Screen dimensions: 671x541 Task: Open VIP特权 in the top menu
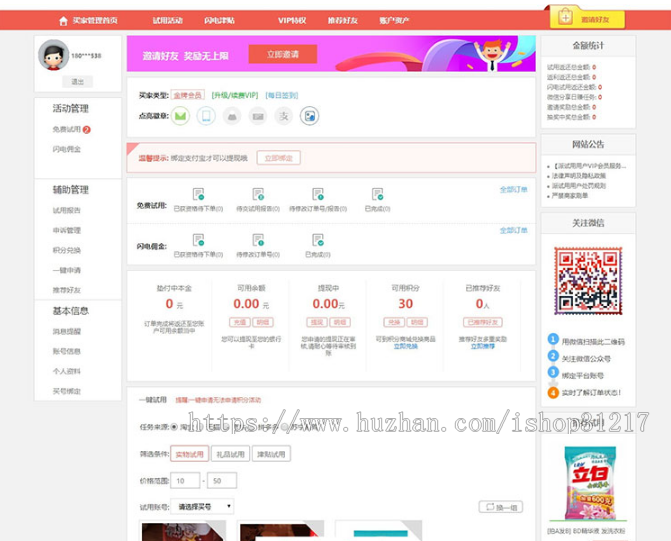tap(292, 21)
